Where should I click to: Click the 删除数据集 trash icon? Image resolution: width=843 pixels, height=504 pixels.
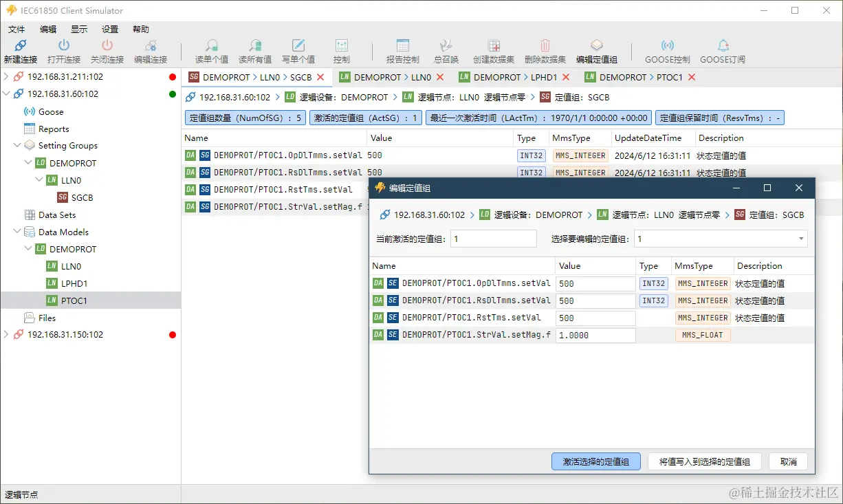[x=545, y=46]
